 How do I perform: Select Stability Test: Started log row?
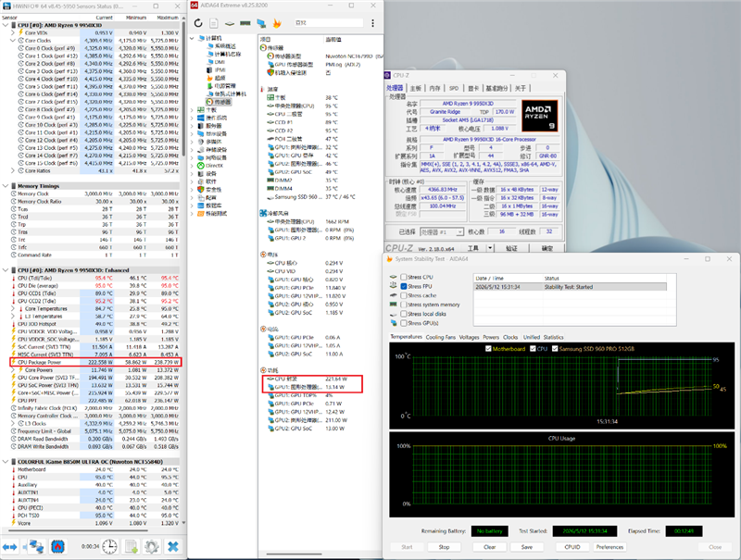[x=571, y=287]
